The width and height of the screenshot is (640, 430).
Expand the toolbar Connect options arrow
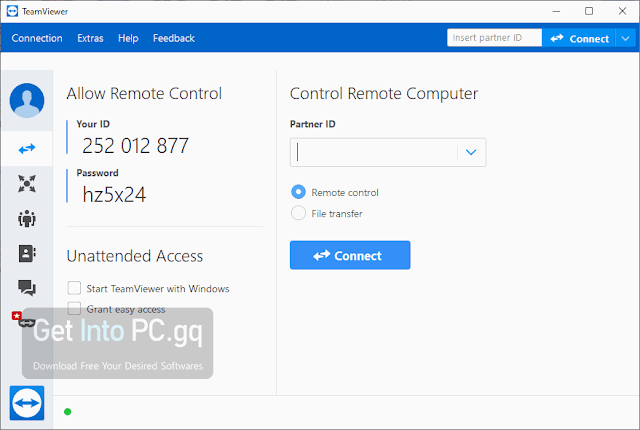click(626, 38)
